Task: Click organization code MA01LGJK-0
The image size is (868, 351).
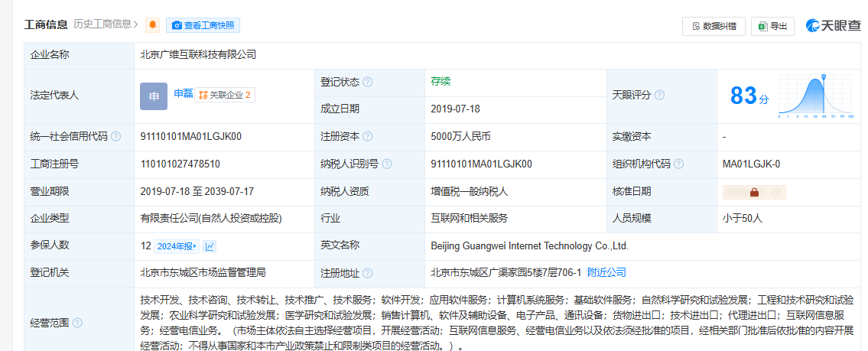Action: (x=752, y=164)
